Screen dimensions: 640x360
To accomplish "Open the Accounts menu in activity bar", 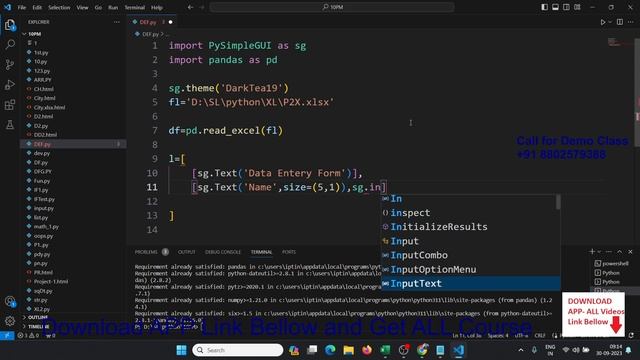I will pos(10,301).
